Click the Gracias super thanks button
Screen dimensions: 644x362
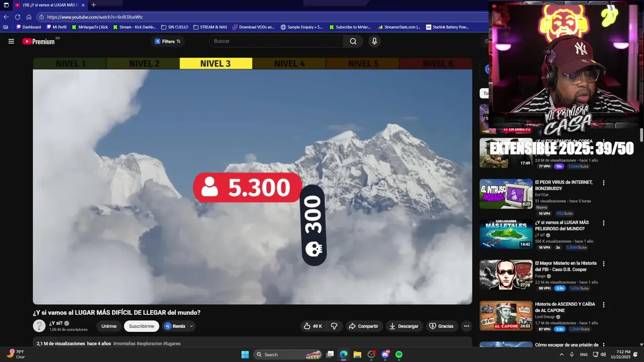[441, 326]
